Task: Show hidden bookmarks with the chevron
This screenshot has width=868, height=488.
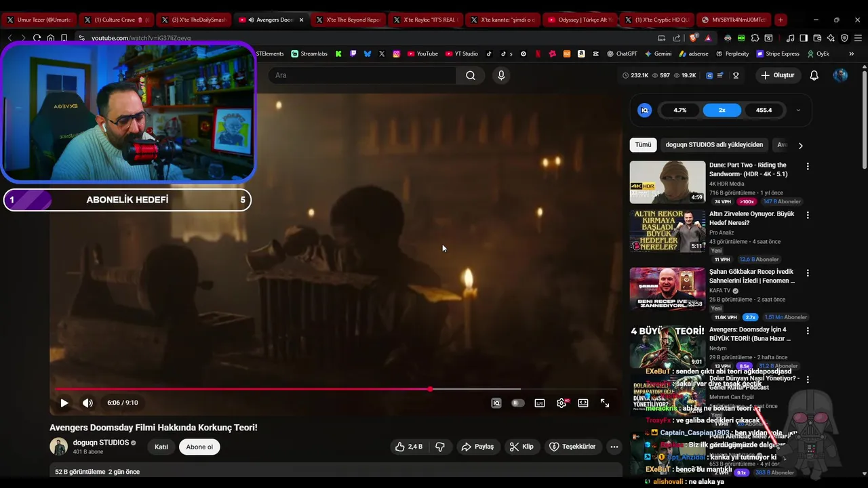Action: coord(852,54)
